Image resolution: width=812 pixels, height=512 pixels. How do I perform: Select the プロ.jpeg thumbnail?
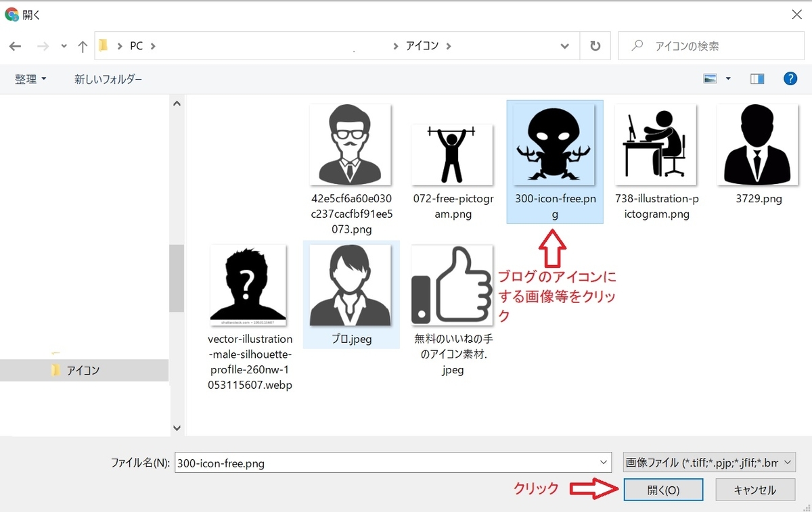351,284
